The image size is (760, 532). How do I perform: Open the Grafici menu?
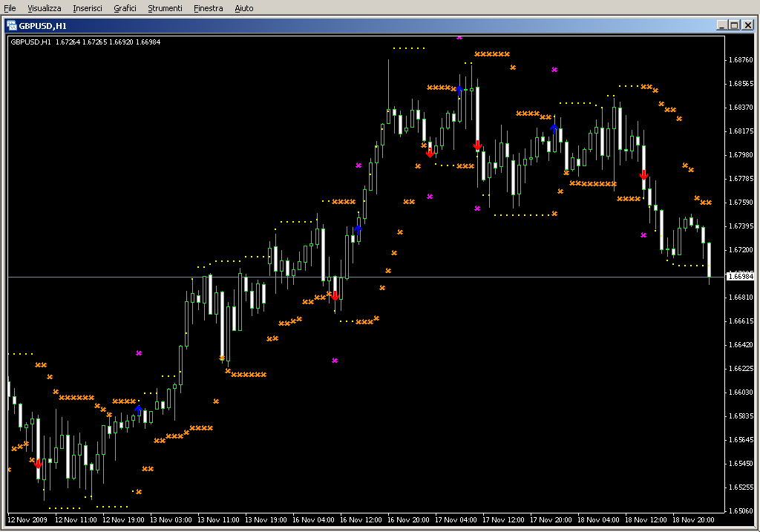[125, 8]
